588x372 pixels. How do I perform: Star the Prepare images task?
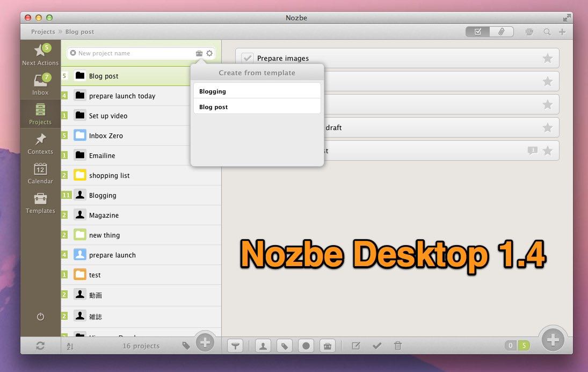point(548,58)
